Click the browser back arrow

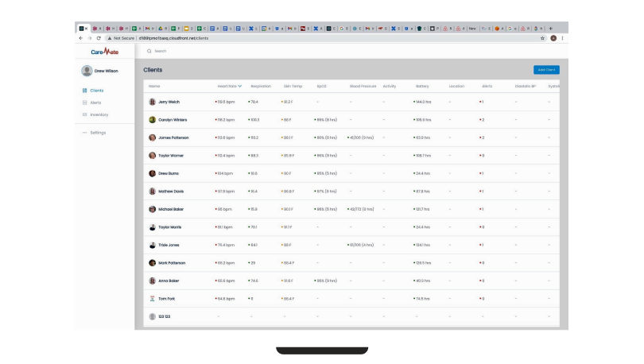pyautogui.click(x=80, y=37)
